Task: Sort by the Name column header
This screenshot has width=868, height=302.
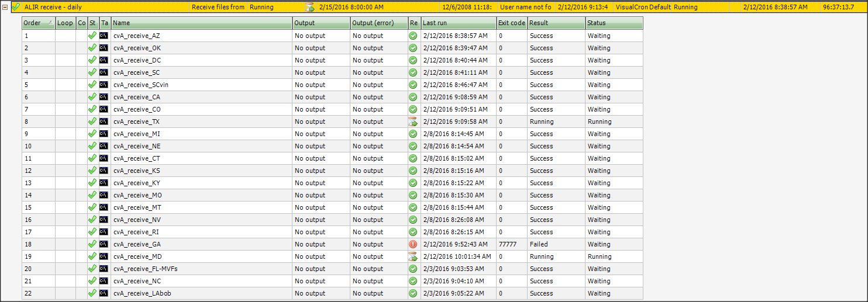Action: point(201,23)
